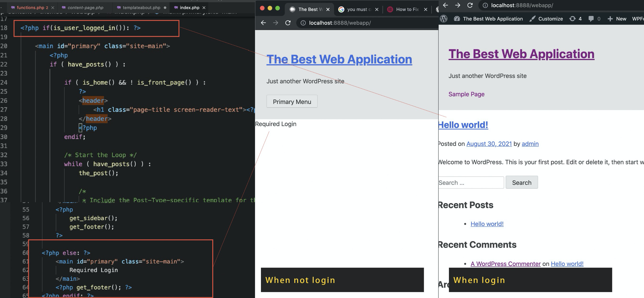Open the comments bubble icon

point(591,19)
